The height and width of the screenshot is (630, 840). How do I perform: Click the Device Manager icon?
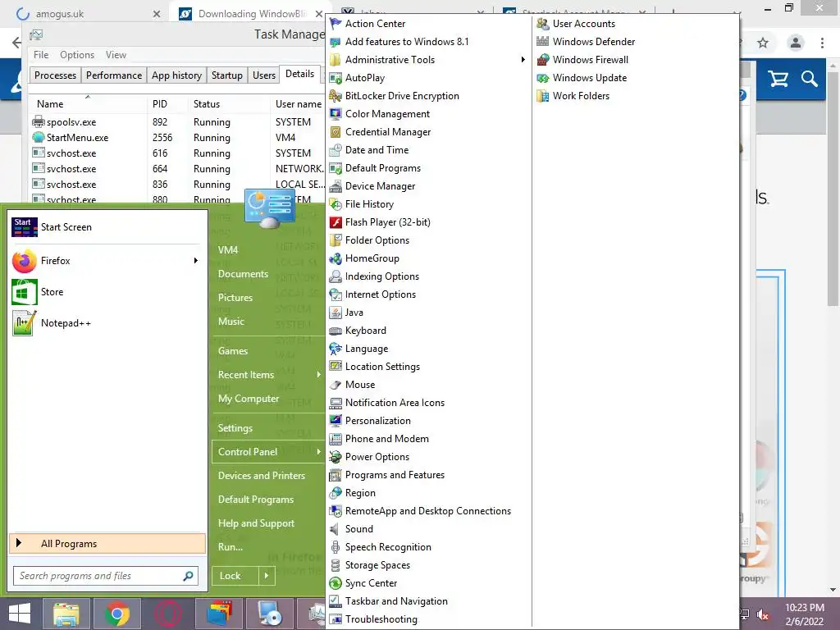click(336, 186)
